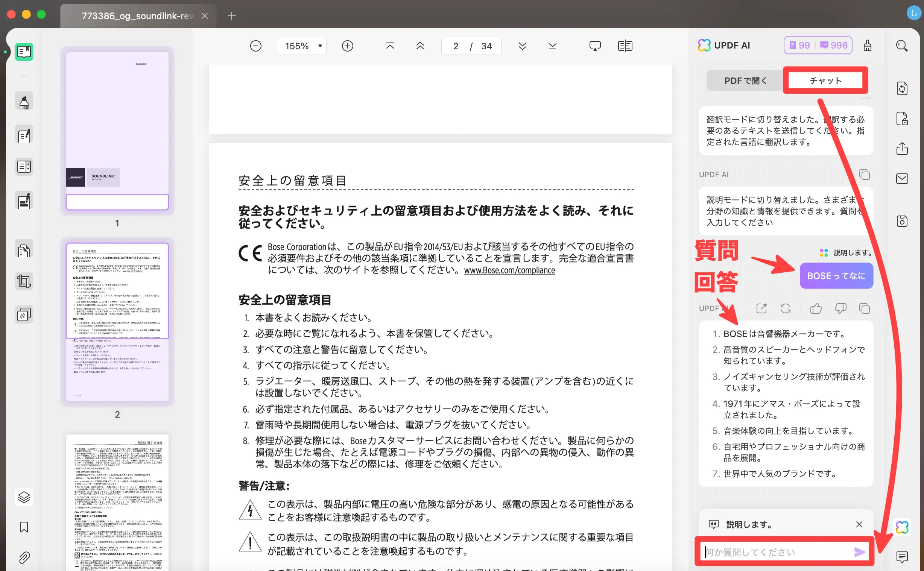Open the Bookmarks panel
The height and width of the screenshot is (571, 924).
point(24,527)
